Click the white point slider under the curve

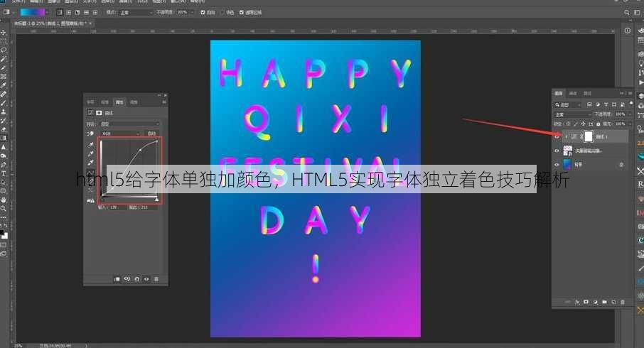pyautogui.click(x=157, y=200)
